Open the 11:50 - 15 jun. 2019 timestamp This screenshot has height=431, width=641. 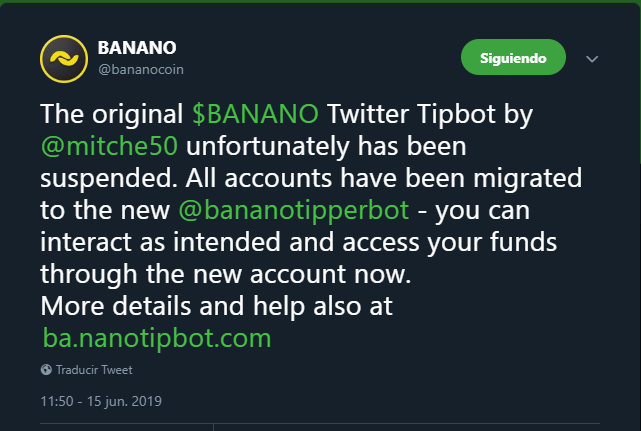tap(101, 401)
